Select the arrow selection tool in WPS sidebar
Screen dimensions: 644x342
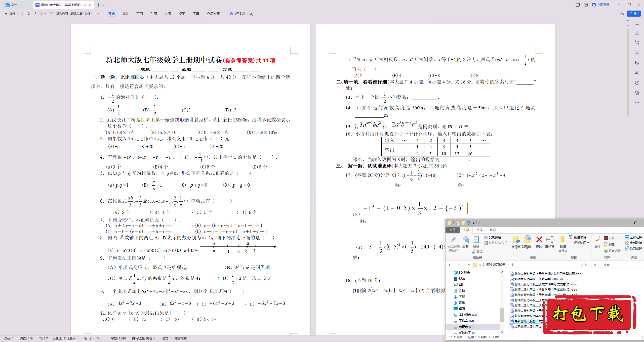click(x=637, y=42)
